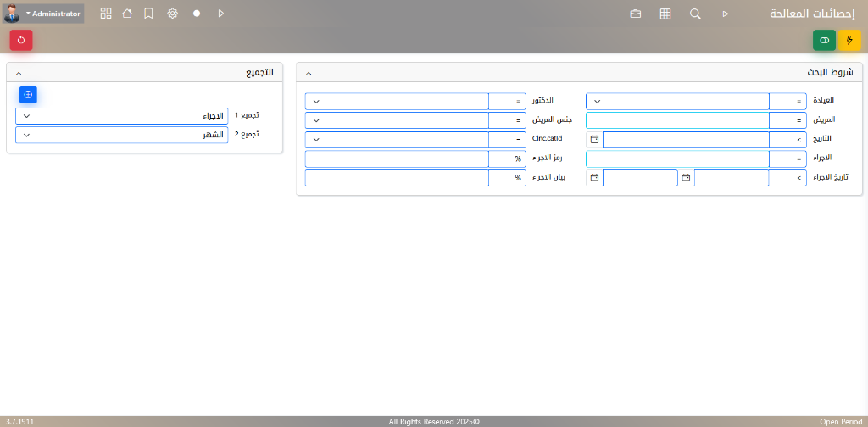Open calendar picker for التاريخ field
This screenshot has width=868, height=427.
594,139
